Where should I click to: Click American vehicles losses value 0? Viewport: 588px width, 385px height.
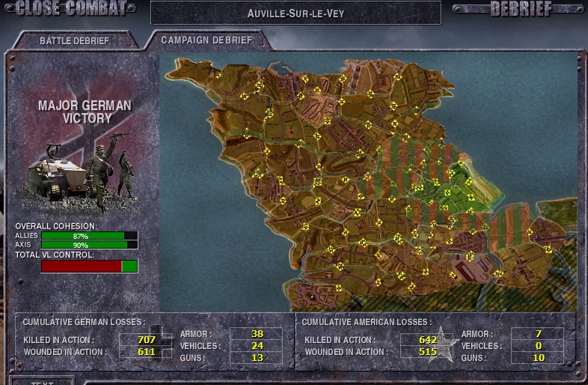pos(538,345)
